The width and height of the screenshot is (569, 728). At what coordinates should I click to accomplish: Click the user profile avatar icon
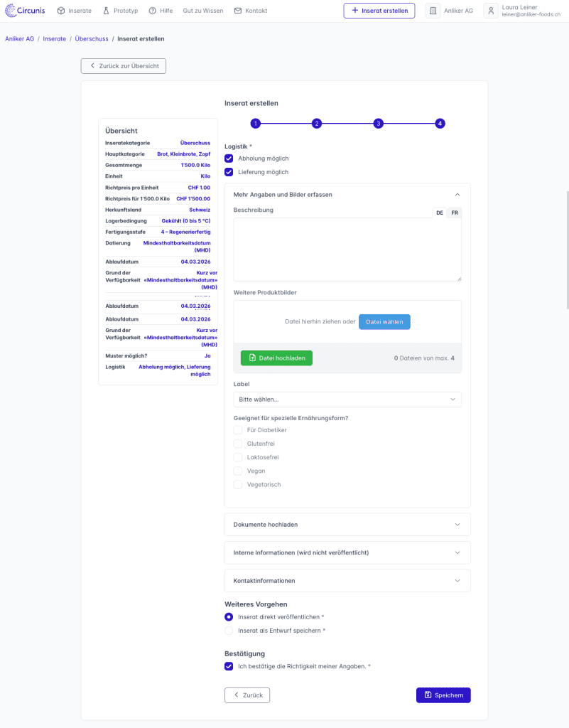[x=491, y=11]
